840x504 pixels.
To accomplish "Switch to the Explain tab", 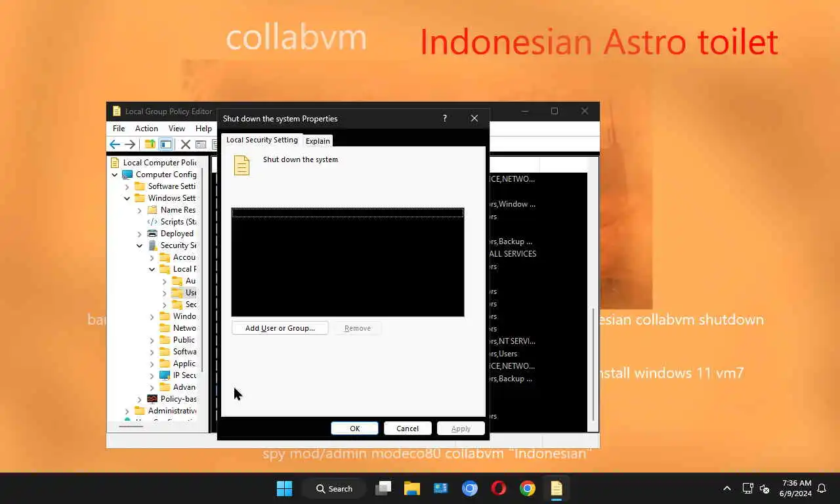I will (x=318, y=141).
